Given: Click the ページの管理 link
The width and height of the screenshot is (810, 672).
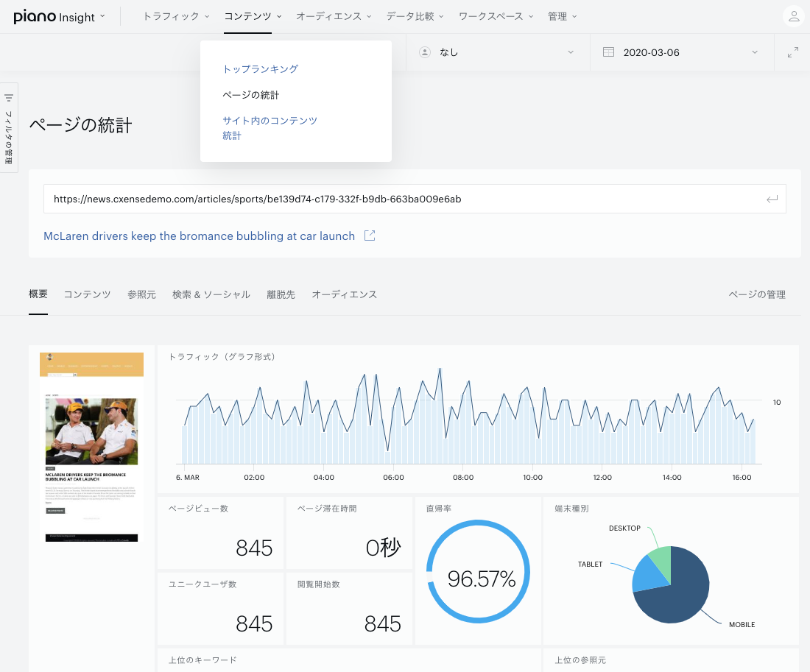Looking at the screenshot, I should pyautogui.click(x=757, y=294).
